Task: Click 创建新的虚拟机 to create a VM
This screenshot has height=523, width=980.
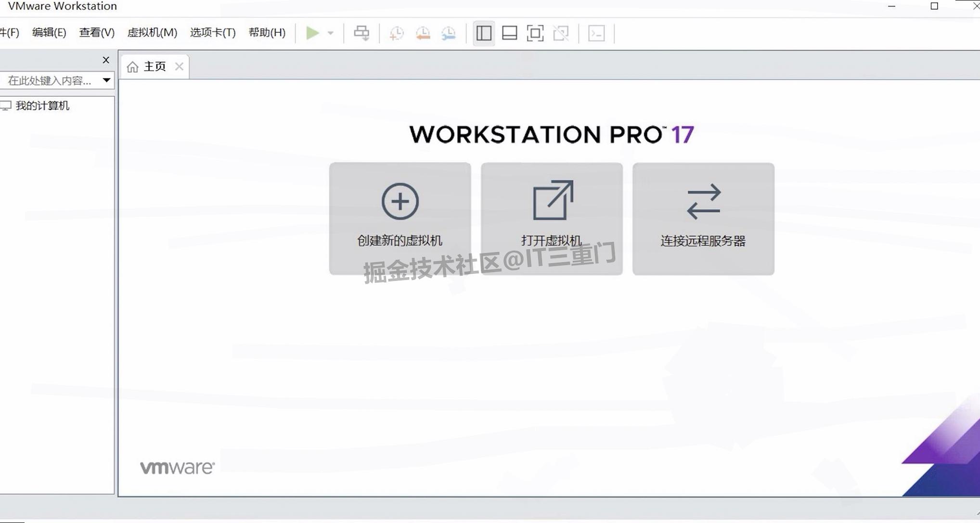Action: tap(400, 219)
